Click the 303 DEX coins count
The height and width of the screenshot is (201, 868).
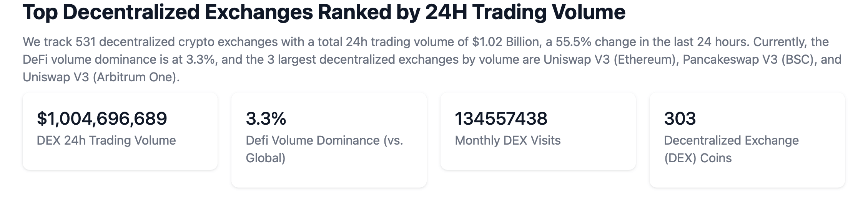680,119
